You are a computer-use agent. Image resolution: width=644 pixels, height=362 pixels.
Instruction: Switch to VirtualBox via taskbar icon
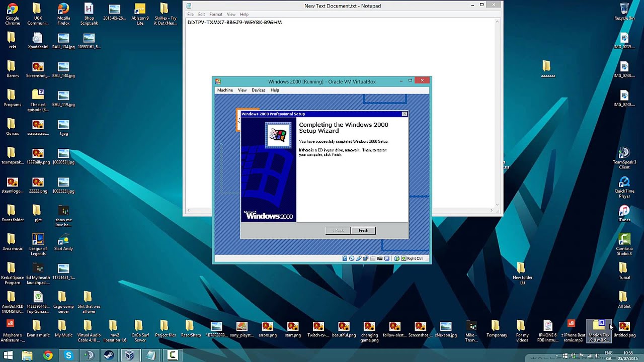(129, 355)
